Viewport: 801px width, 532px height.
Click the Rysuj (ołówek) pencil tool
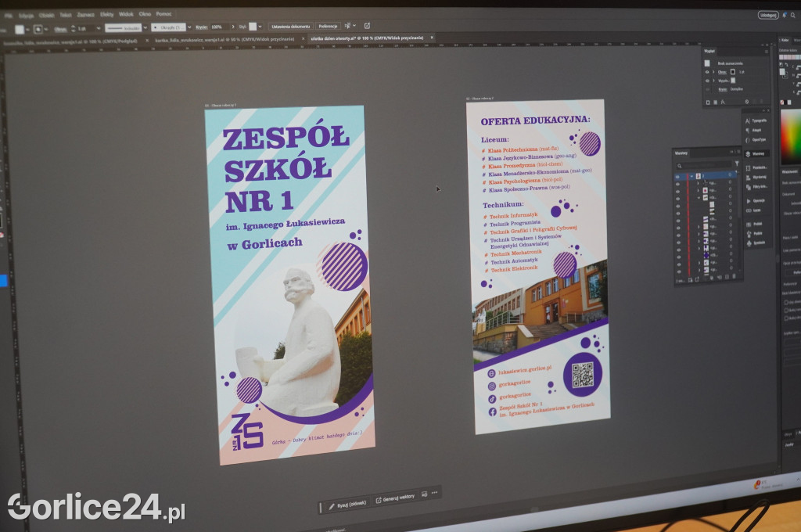tap(347, 505)
